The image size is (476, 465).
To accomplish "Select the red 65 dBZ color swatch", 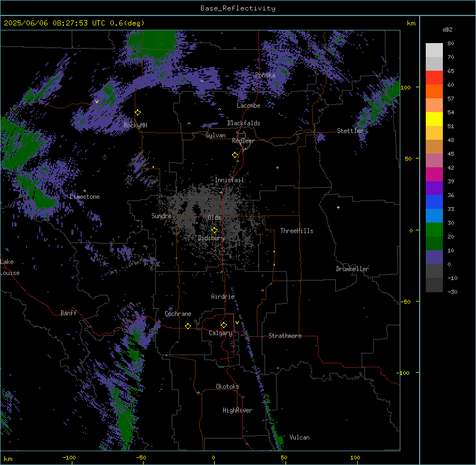I will coord(434,77).
